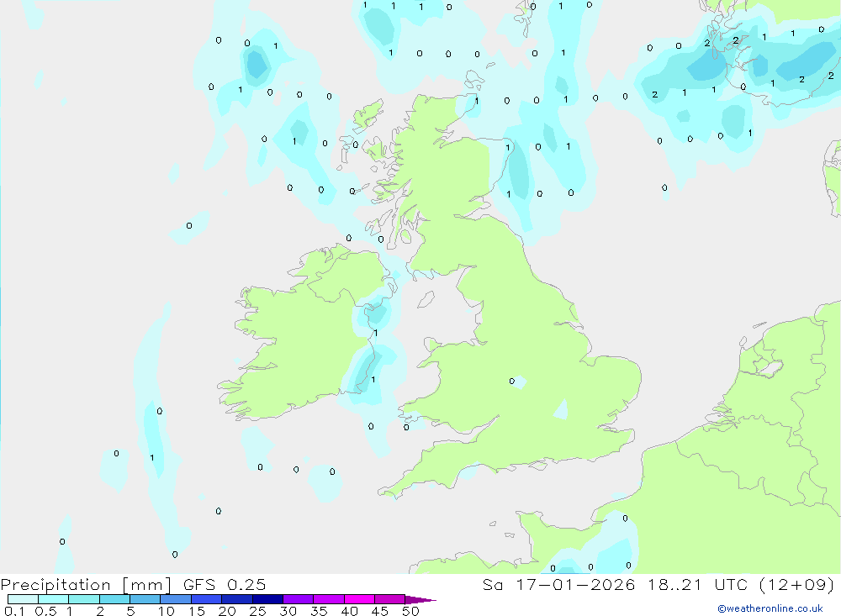841x616 pixels.
Task: Pick the 10–15 mm legend color box
Action: [x=176, y=599]
